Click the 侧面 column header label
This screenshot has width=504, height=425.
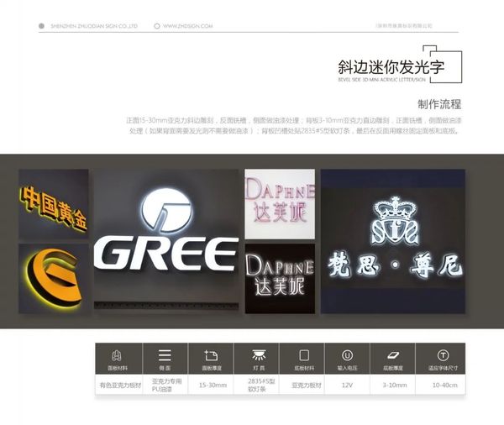[165, 368]
